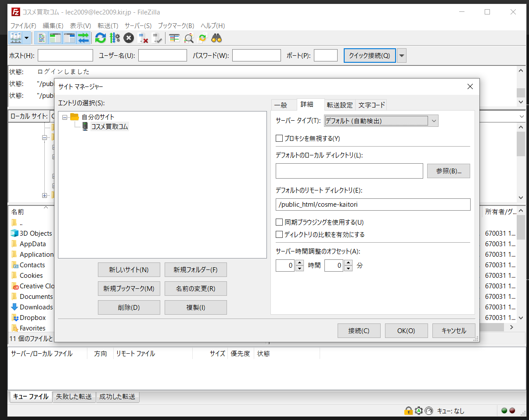Enable プロキシを無視する checkbox
The height and width of the screenshot is (420, 529).
click(279, 138)
